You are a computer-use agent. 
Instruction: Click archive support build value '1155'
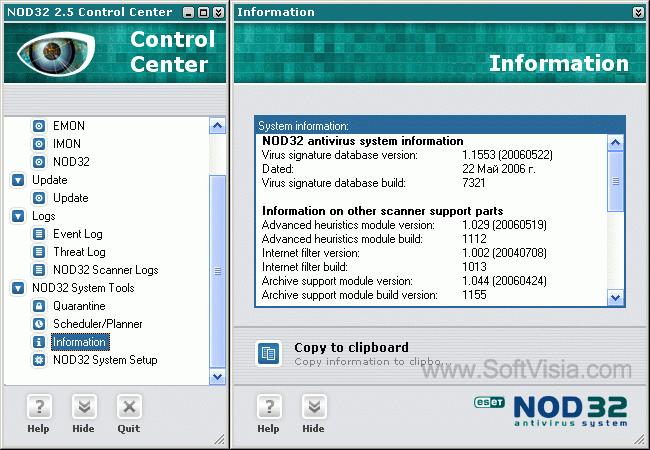pos(474,295)
